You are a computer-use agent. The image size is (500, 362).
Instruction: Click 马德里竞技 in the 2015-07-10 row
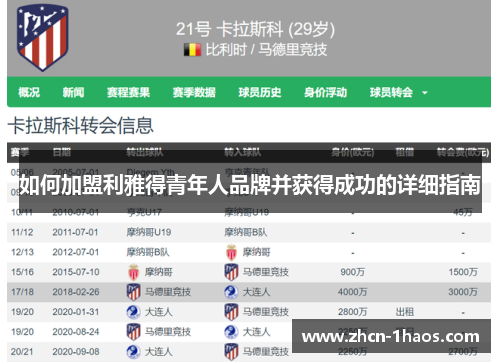266,272
